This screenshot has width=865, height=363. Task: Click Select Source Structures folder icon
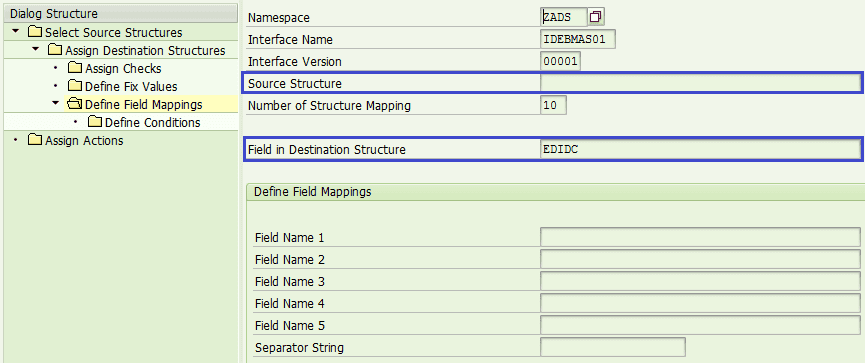tap(35, 33)
